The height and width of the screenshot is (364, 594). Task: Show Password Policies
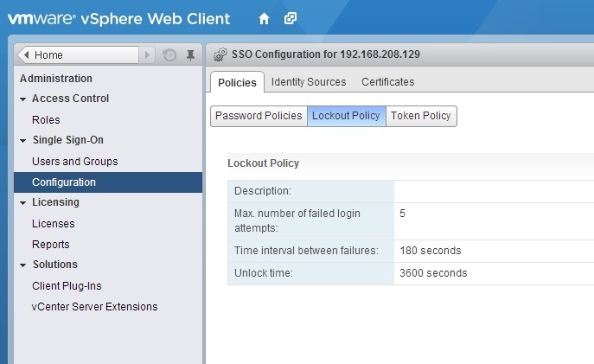(x=259, y=116)
